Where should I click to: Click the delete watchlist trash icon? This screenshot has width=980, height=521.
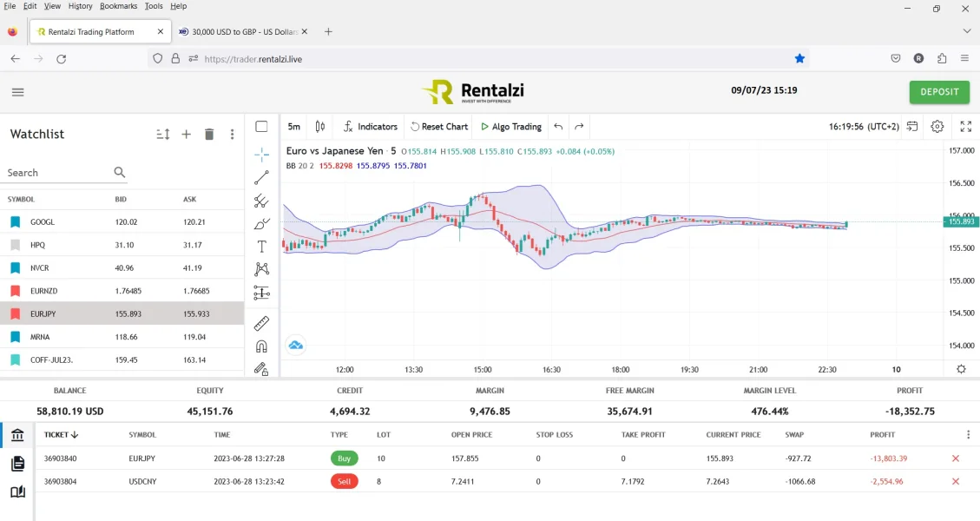pyautogui.click(x=209, y=135)
